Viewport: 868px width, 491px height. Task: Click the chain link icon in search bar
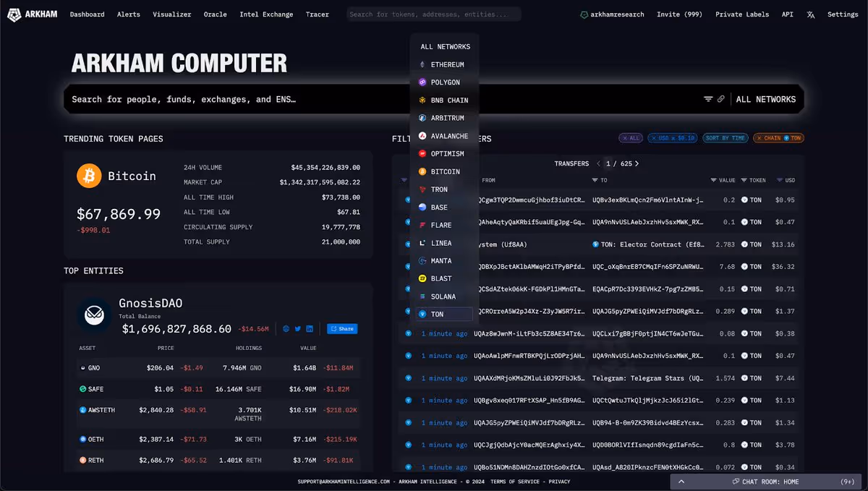tap(721, 99)
